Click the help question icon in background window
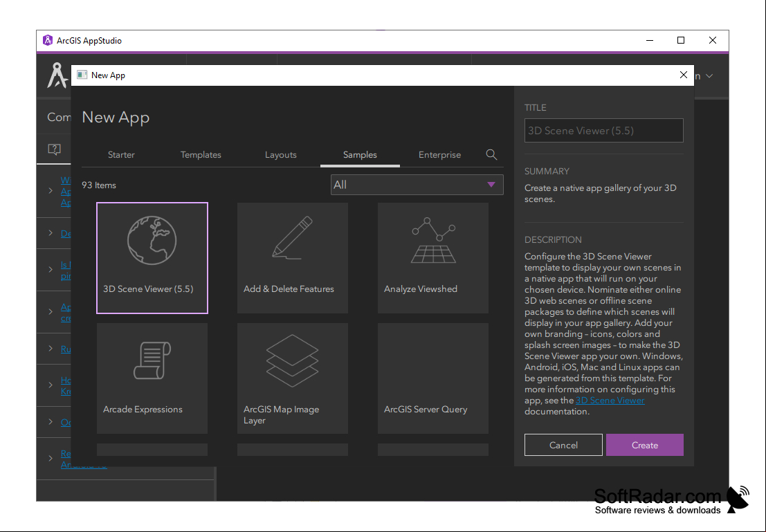Viewport: 766px width, 532px height. (54, 149)
